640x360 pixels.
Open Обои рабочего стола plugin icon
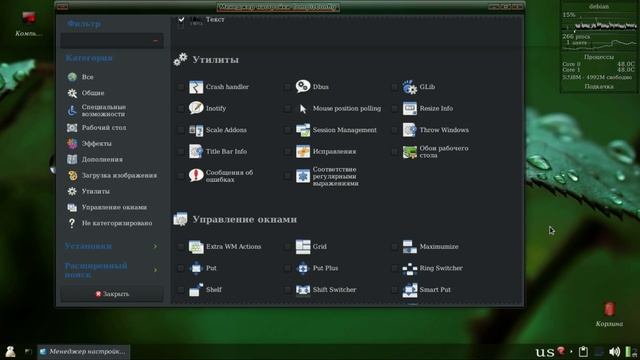click(x=410, y=152)
